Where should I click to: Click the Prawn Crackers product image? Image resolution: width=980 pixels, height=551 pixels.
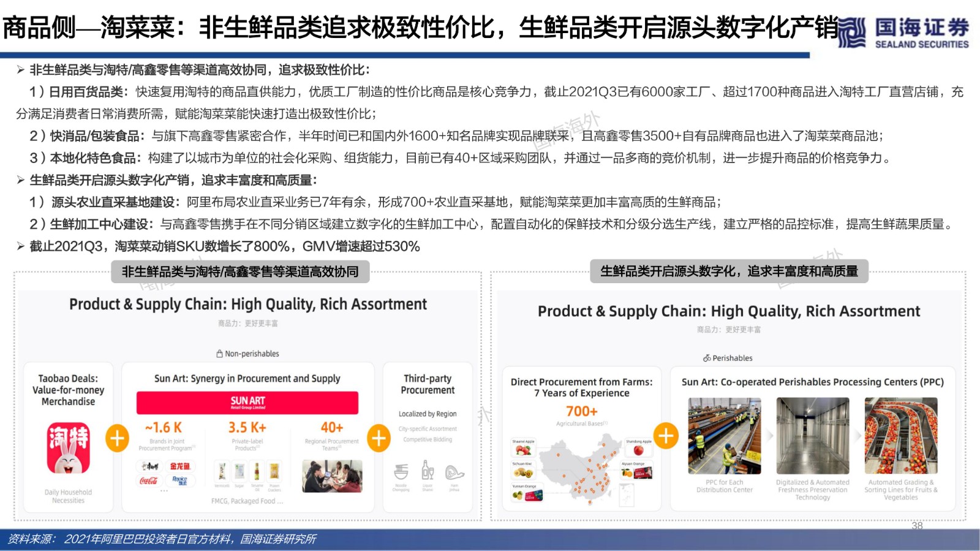coord(274,471)
